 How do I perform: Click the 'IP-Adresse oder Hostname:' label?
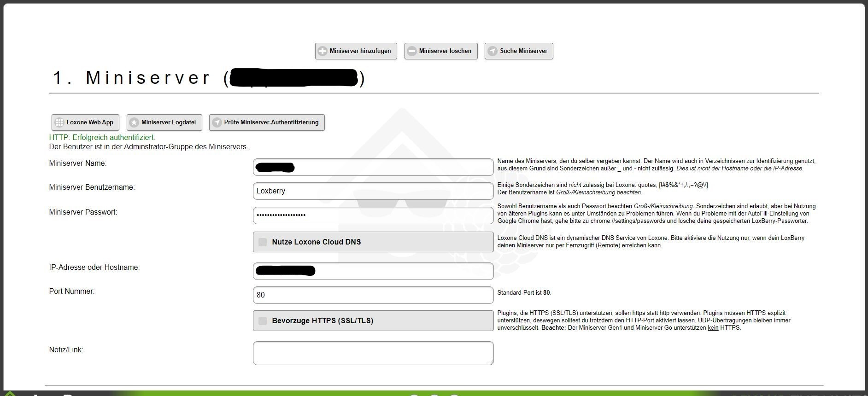coord(94,268)
